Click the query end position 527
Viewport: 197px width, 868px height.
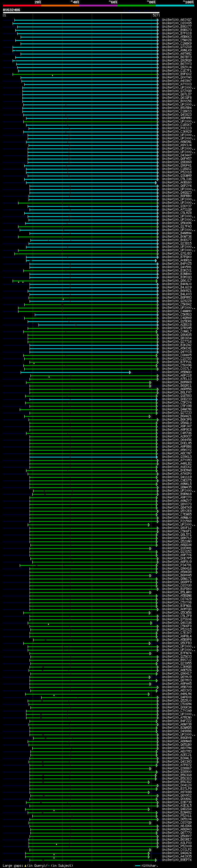pyautogui.click(x=155, y=15)
